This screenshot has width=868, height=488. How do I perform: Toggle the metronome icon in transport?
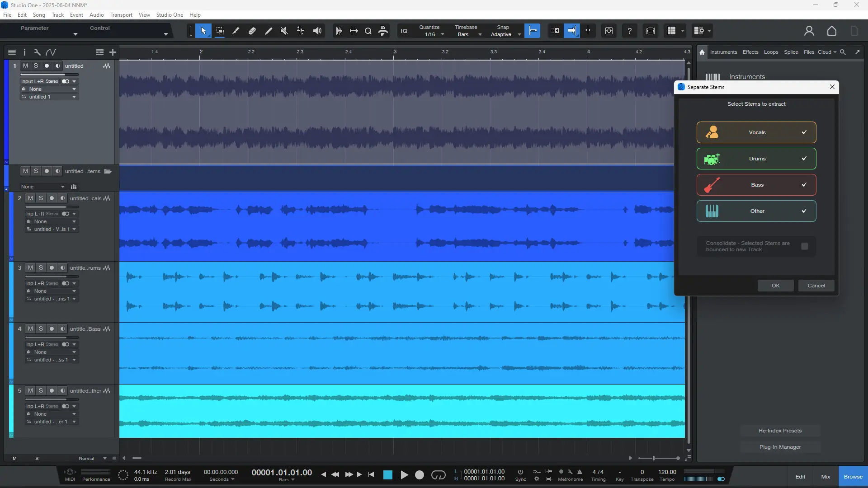pyautogui.click(x=580, y=472)
